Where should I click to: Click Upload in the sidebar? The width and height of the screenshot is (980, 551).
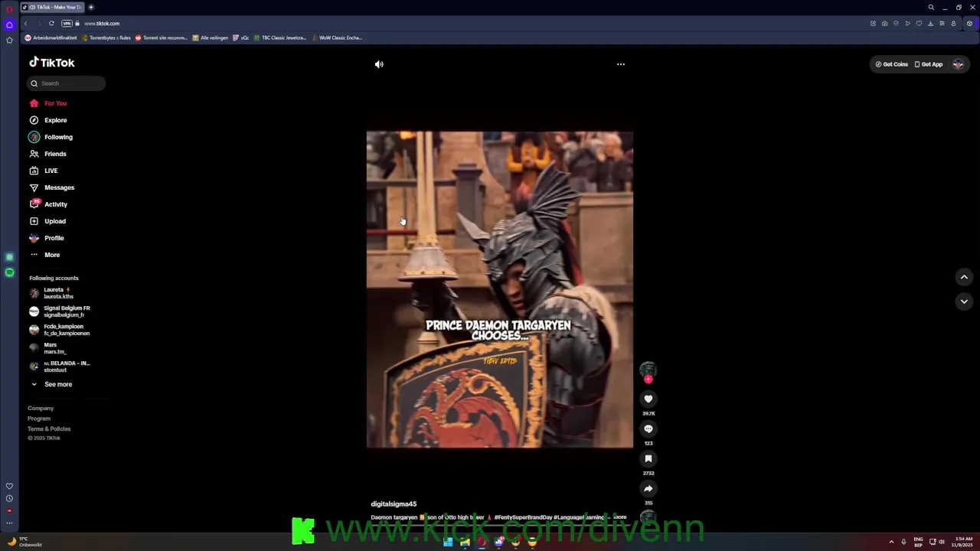point(47,221)
